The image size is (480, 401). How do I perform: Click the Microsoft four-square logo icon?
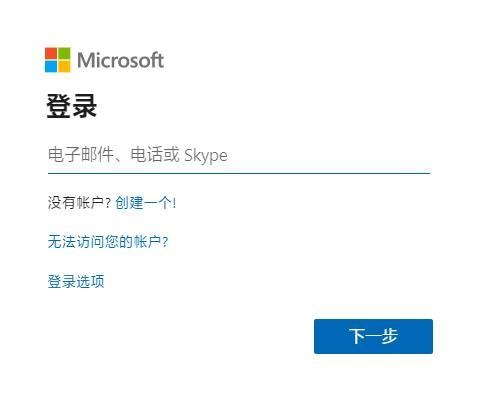[58, 60]
